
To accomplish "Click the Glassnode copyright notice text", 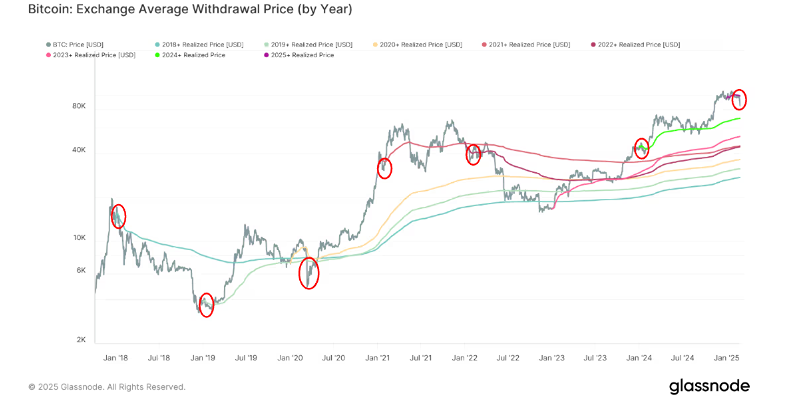I will 106,387.
